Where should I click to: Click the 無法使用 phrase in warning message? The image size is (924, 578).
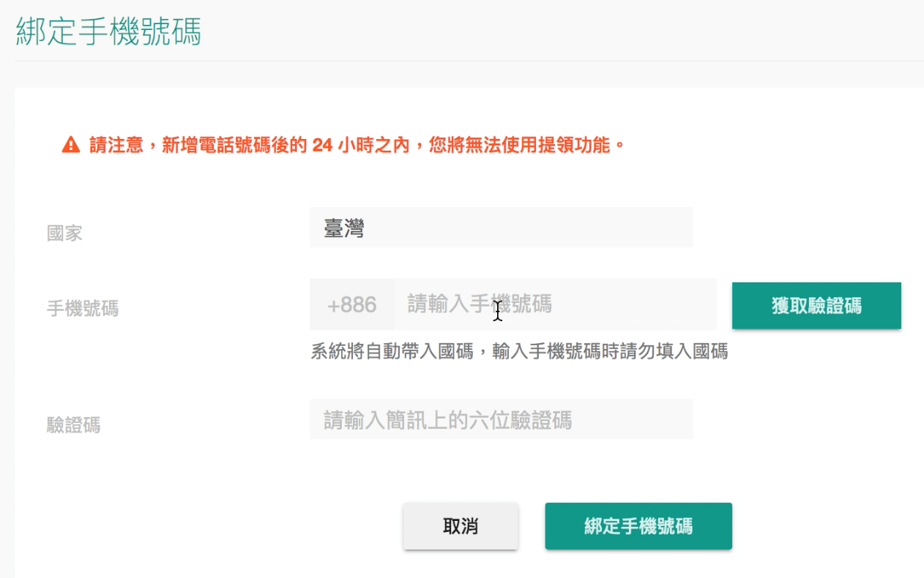(501, 145)
